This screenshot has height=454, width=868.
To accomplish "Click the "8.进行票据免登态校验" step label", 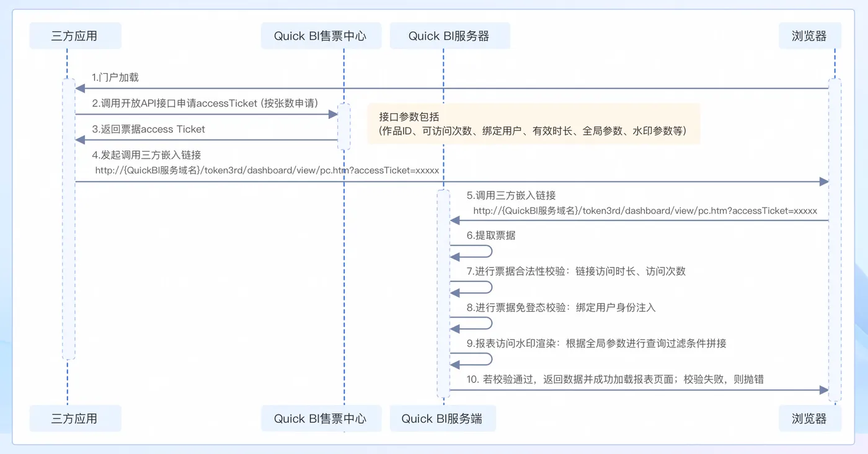I will [561, 307].
